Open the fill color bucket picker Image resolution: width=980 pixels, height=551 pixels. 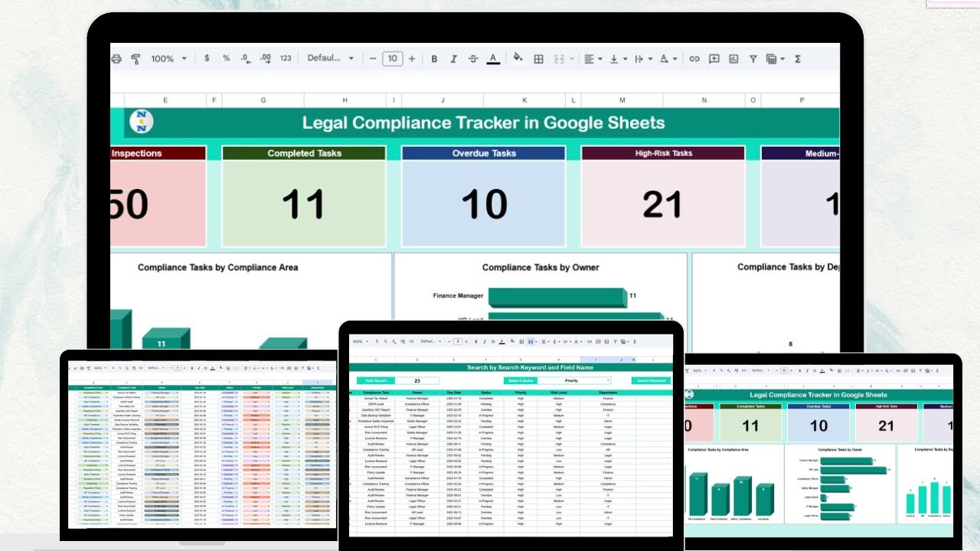point(518,58)
